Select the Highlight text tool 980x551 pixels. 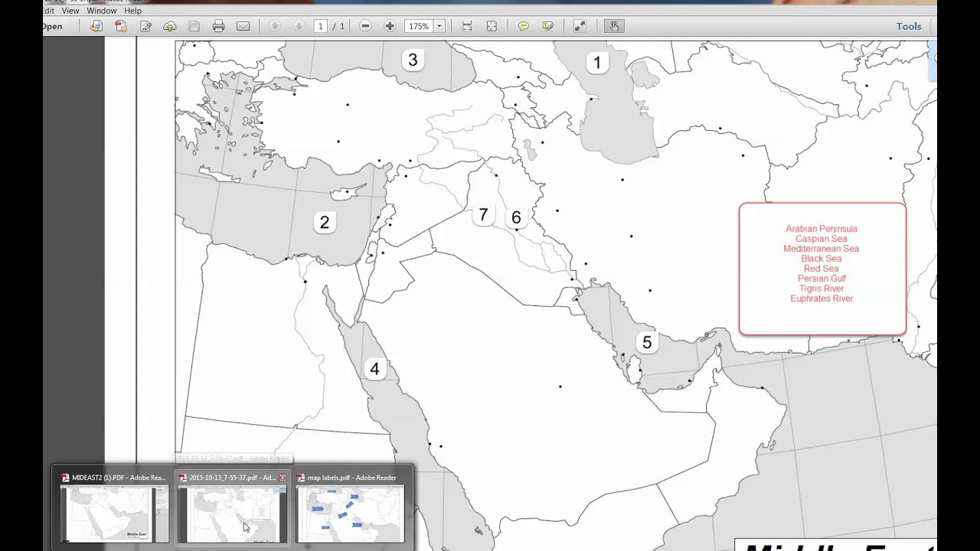547,26
